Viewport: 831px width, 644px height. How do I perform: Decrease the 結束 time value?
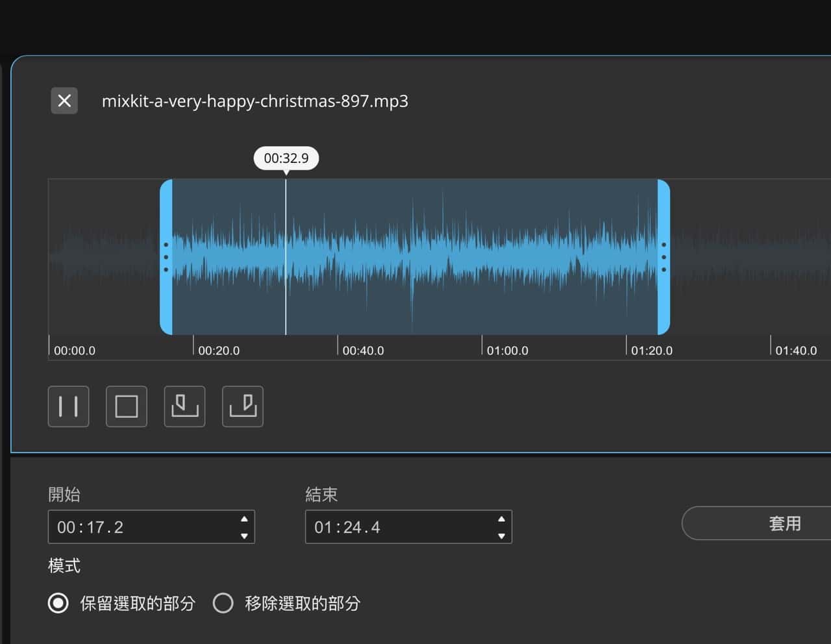pos(501,536)
